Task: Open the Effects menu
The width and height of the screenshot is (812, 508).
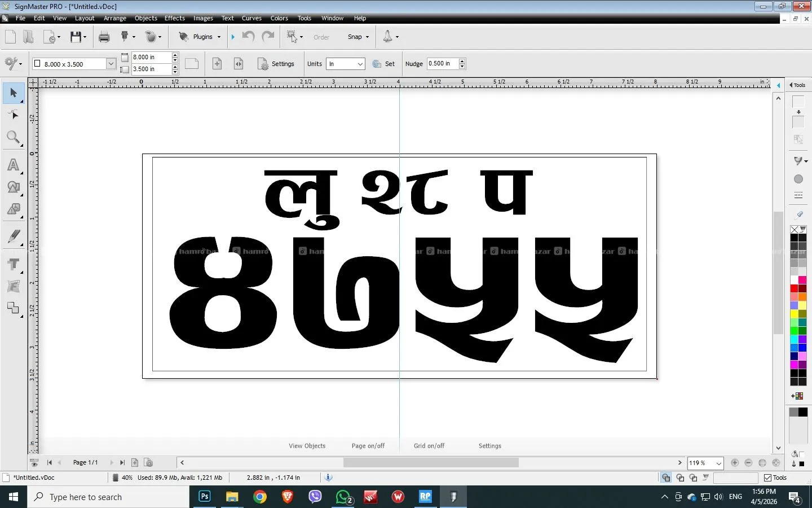Action: [x=175, y=18]
